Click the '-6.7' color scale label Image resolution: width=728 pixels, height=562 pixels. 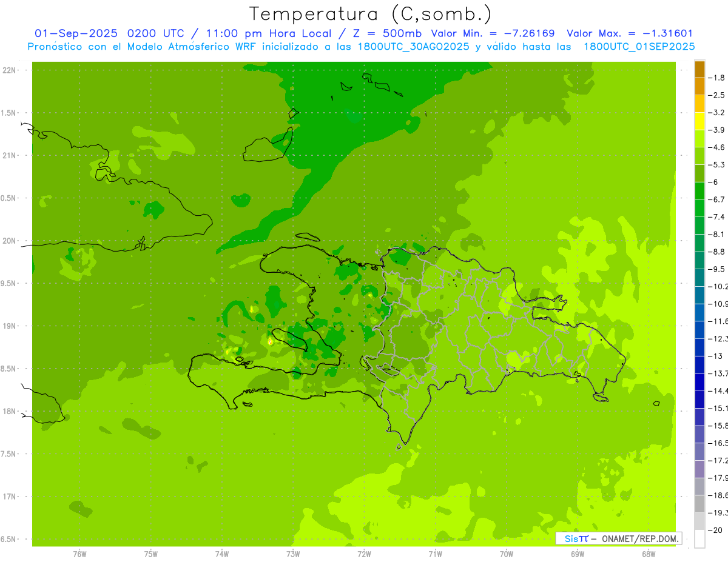click(x=717, y=199)
